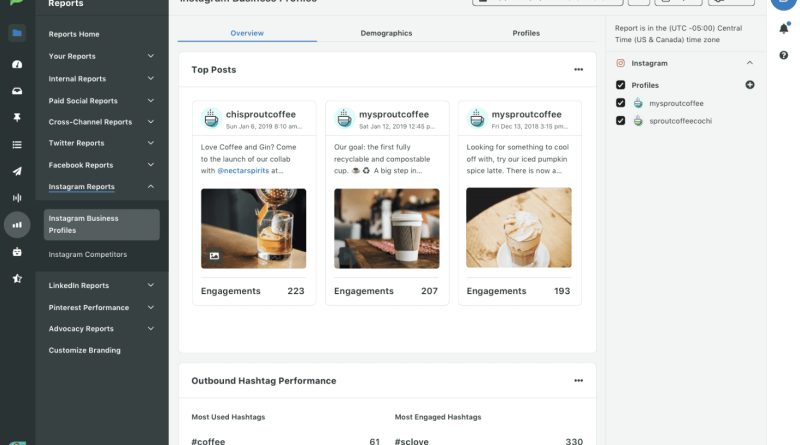Add a profile with plus icon
The width and height of the screenshot is (800, 445).
point(749,85)
